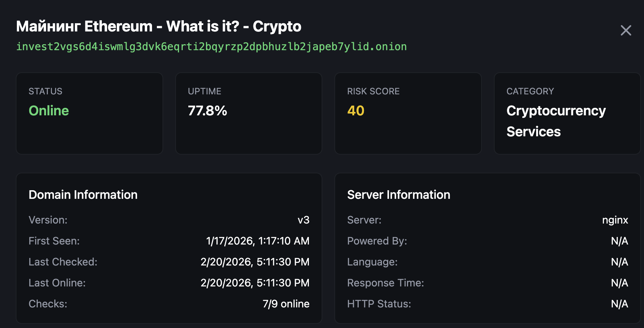Screen dimensions: 644x328
Task: Click the STATUS card label
Action: (x=46, y=91)
